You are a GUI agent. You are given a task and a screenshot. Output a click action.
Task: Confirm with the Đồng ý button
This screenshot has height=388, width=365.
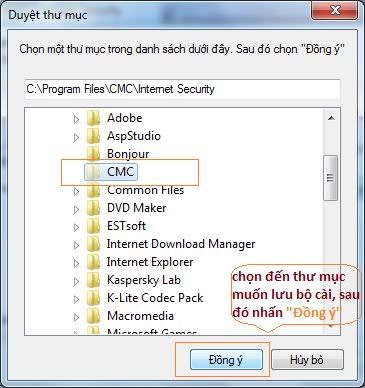tap(226, 360)
